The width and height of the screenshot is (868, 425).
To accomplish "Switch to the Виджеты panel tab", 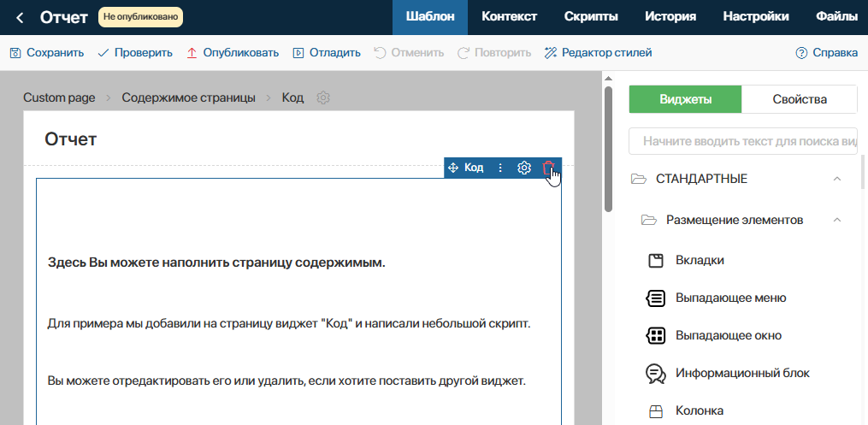I will pos(685,99).
